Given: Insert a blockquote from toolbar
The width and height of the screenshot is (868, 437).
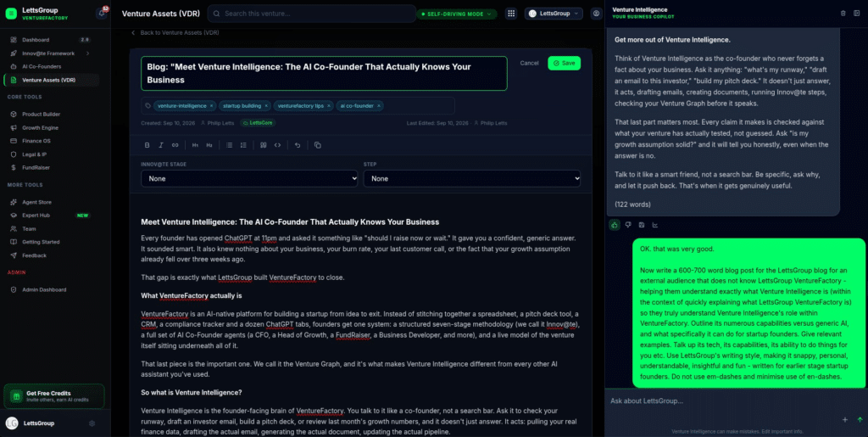Looking at the screenshot, I should [264, 145].
